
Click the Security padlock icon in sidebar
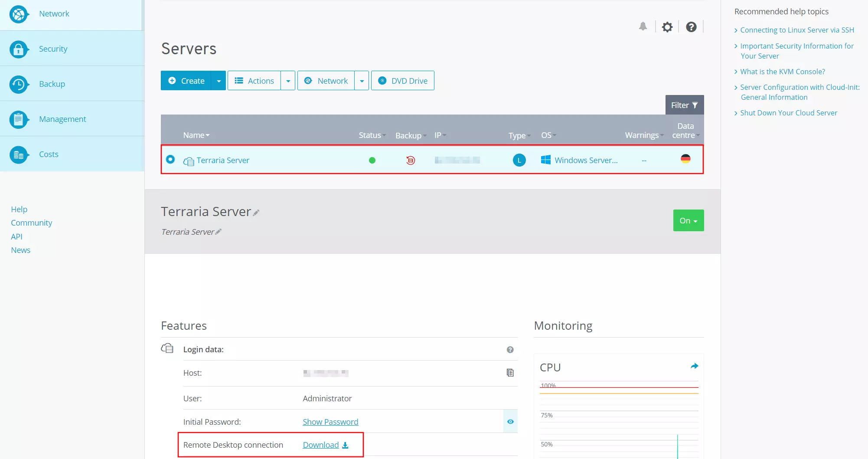coord(19,49)
